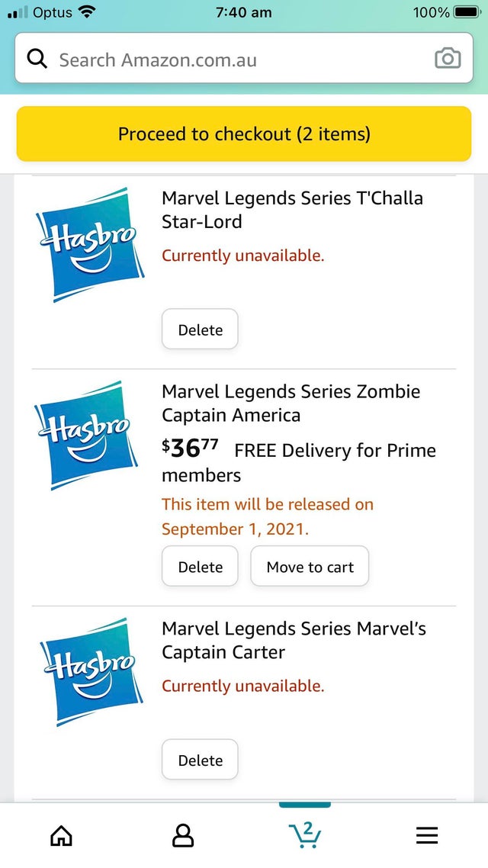The width and height of the screenshot is (488, 868).
Task: Delete the Captain Carter item
Action: pyautogui.click(x=200, y=760)
